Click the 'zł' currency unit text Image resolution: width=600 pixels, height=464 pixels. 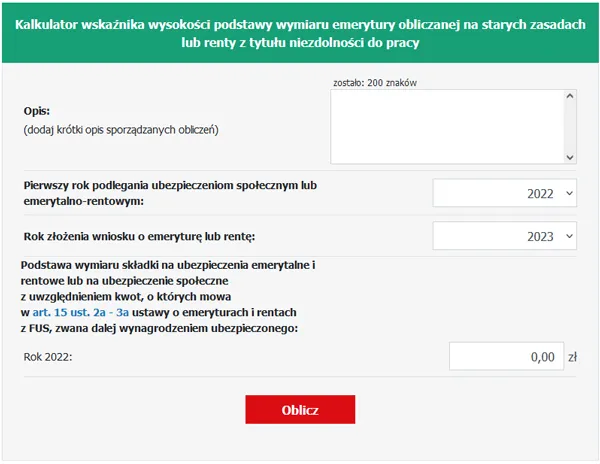(573, 356)
